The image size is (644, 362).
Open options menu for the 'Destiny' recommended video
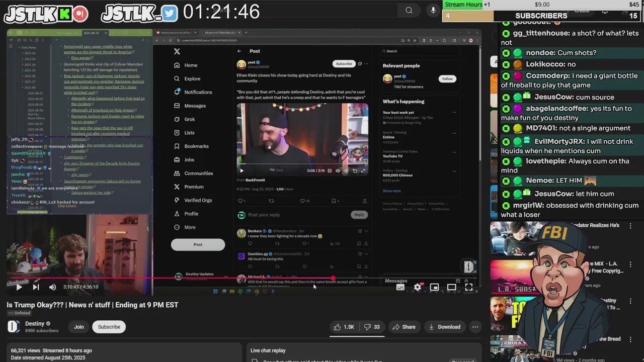point(630,301)
